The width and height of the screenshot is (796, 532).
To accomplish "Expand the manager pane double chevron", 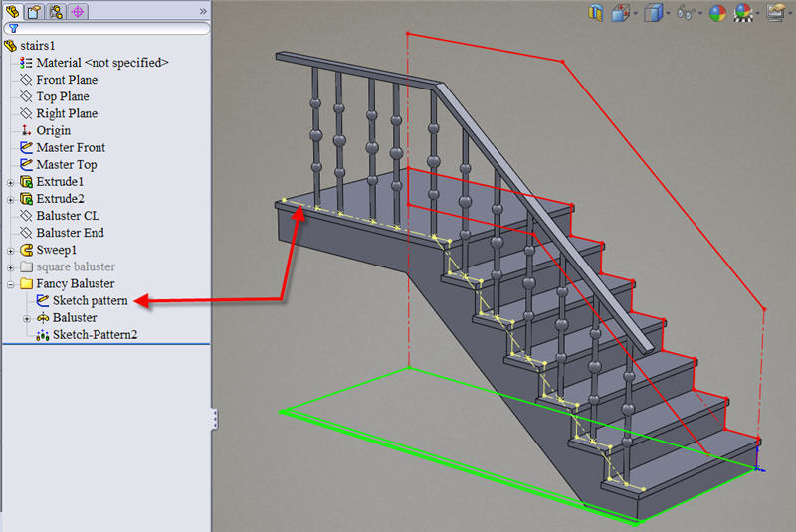I will (x=203, y=11).
